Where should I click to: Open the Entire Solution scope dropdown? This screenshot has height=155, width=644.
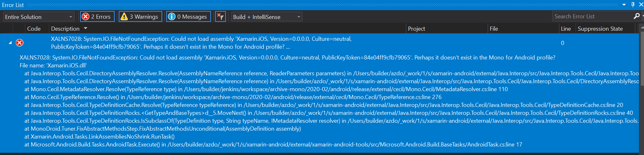click(39, 17)
